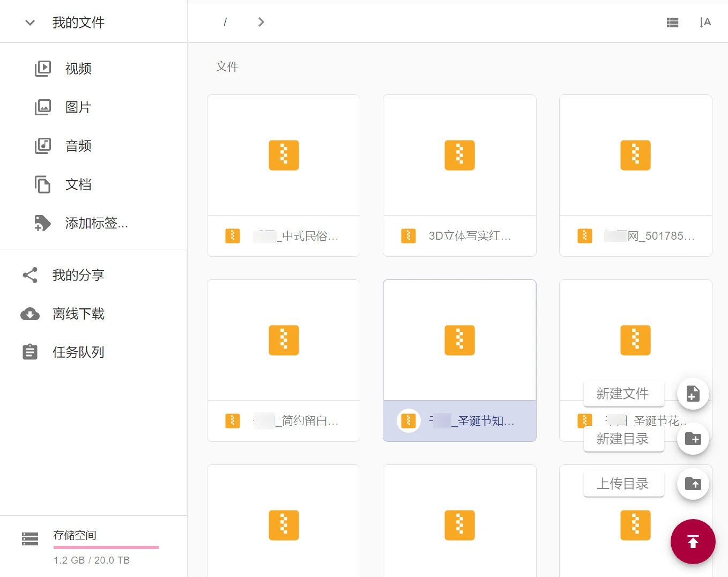Screen dimensions: 728x577
Task: Click the 简约留白 file name
Action: [296, 421]
